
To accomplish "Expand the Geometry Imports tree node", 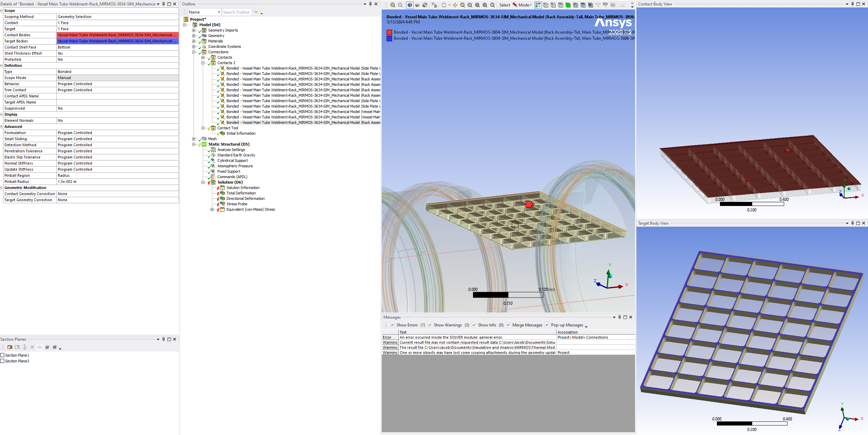I will point(194,30).
